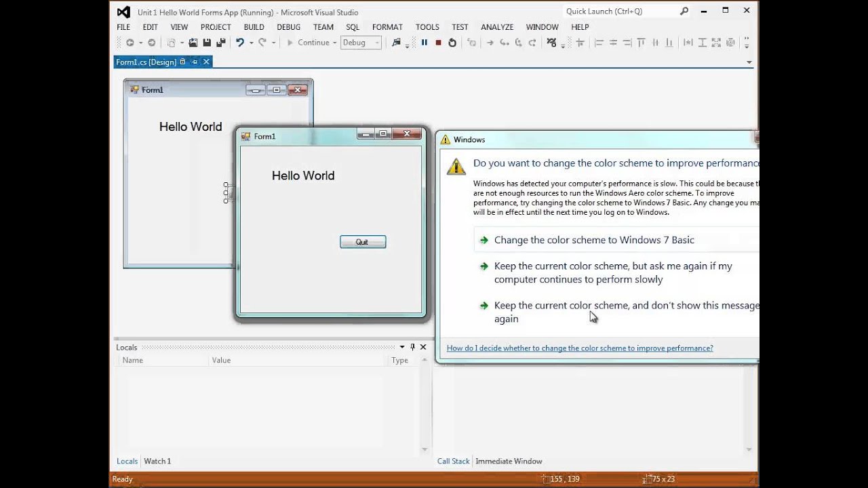This screenshot has width=868, height=488.
Task: Click the Align Lefts layout icon
Action: click(599, 43)
